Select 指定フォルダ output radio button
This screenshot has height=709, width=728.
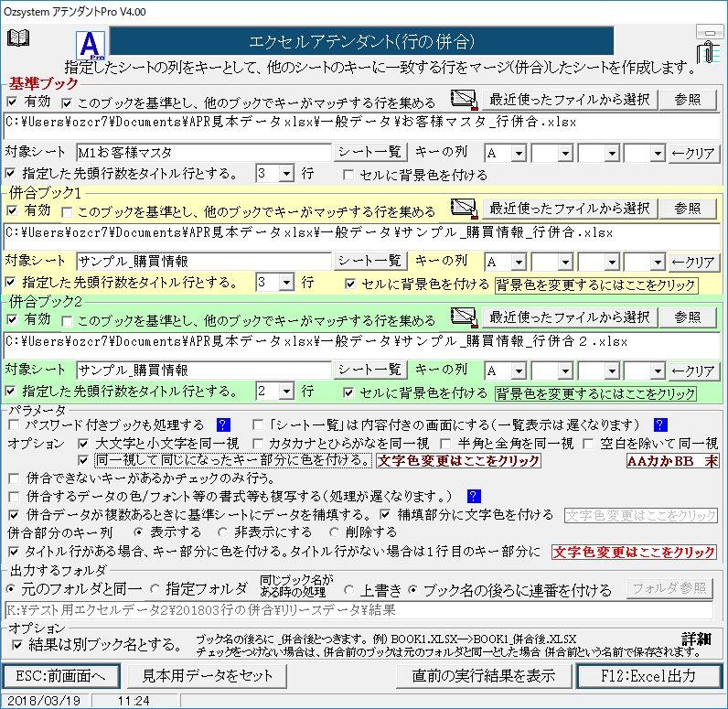(x=155, y=590)
